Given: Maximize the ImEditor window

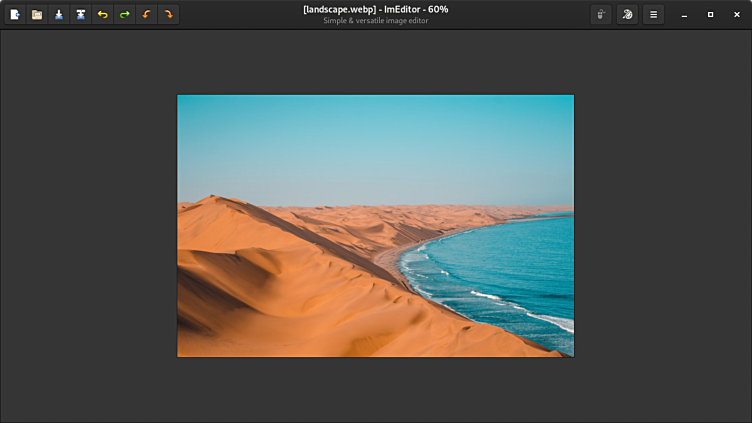Looking at the screenshot, I should tap(711, 15).
